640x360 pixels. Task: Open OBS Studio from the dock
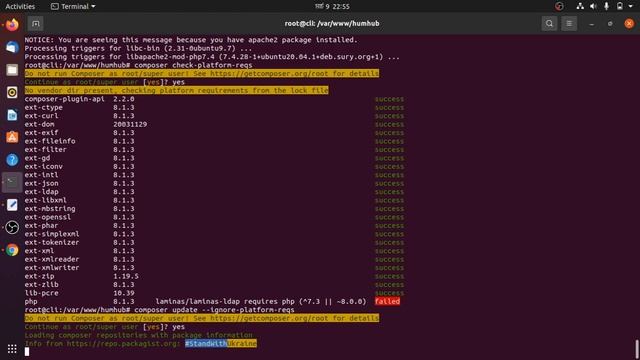[x=12, y=227]
